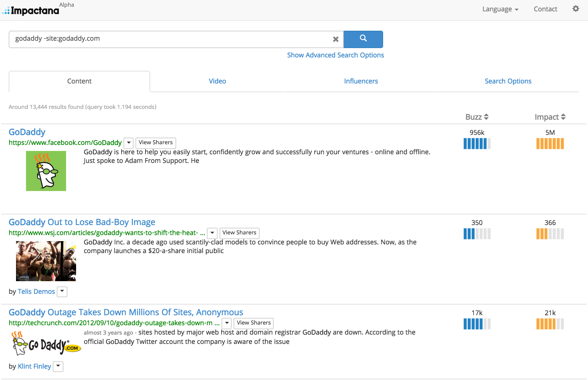This screenshot has width=588, height=380.
Task: Open author Telis Demos
Action: [36, 292]
